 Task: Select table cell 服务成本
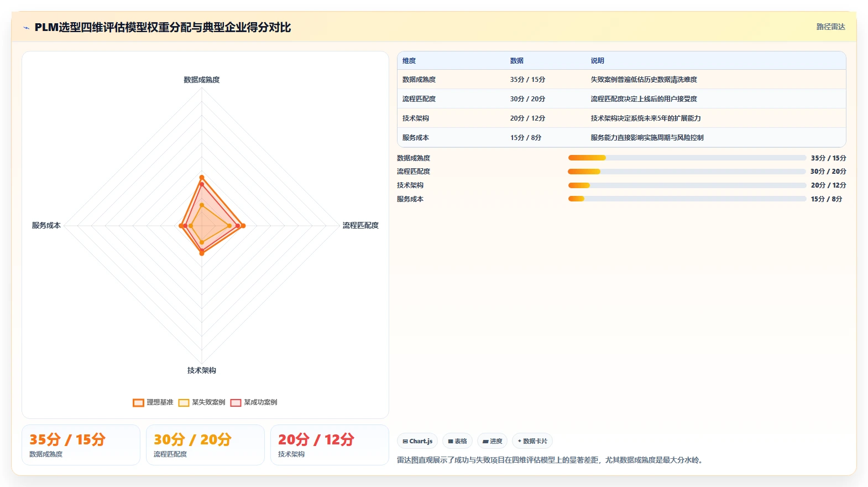pyautogui.click(x=416, y=138)
